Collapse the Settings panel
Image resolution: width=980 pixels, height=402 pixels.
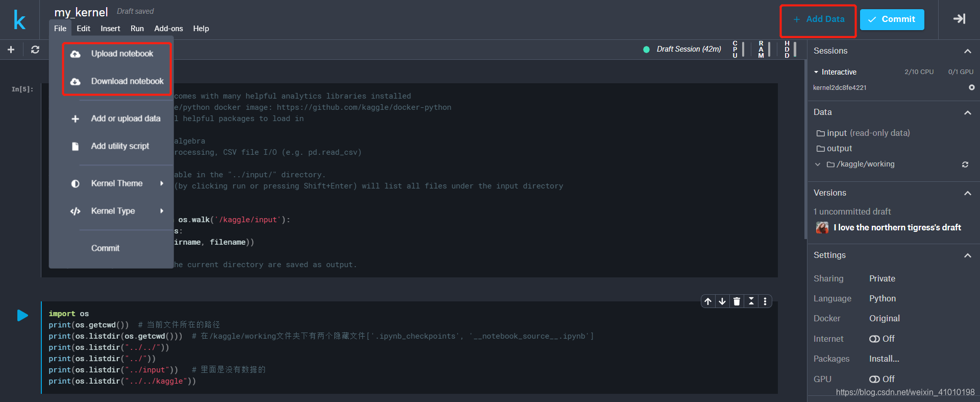(967, 255)
